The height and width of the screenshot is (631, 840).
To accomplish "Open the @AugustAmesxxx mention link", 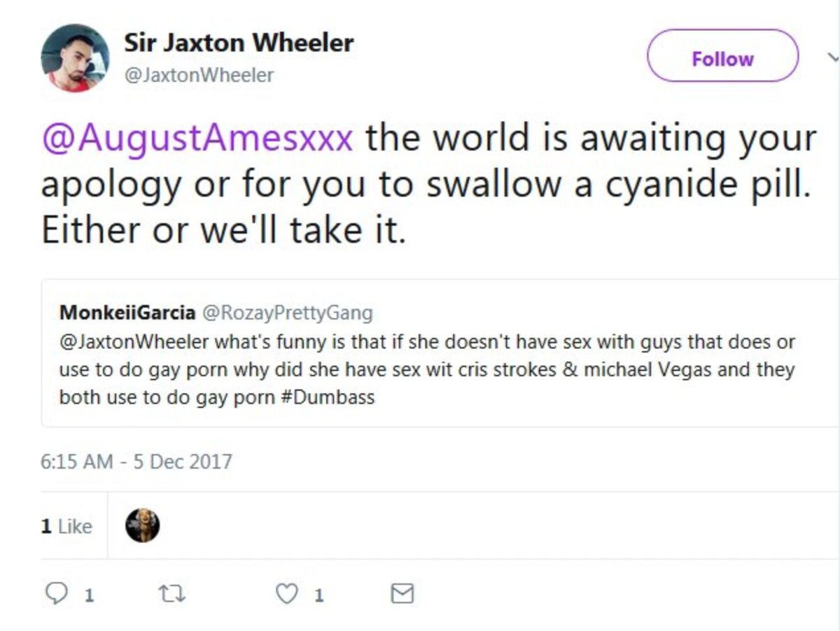I will (x=197, y=137).
